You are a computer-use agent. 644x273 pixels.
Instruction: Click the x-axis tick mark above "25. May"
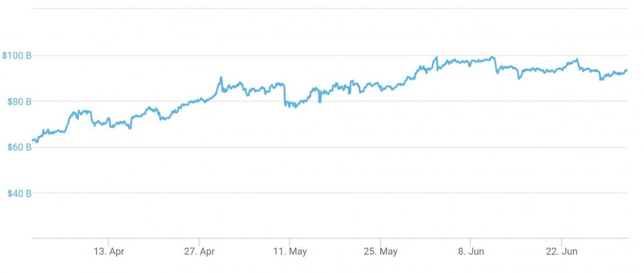pyautogui.click(x=380, y=241)
